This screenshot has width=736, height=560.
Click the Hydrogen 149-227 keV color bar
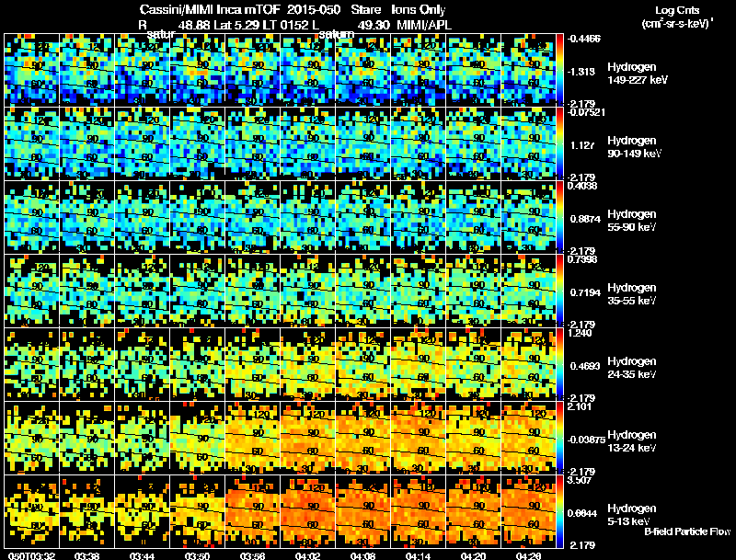(559, 70)
